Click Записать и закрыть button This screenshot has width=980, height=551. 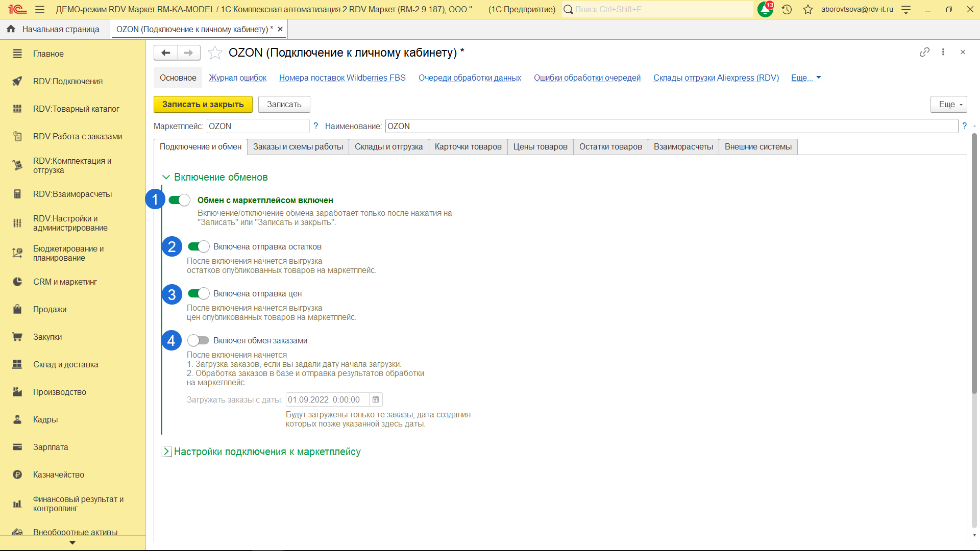(203, 104)
